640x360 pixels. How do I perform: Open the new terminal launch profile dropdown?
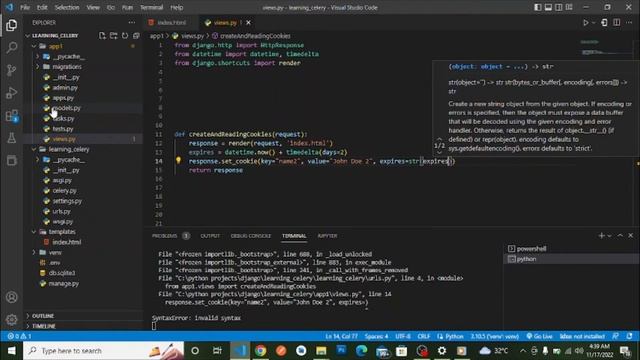click(609, 236)
